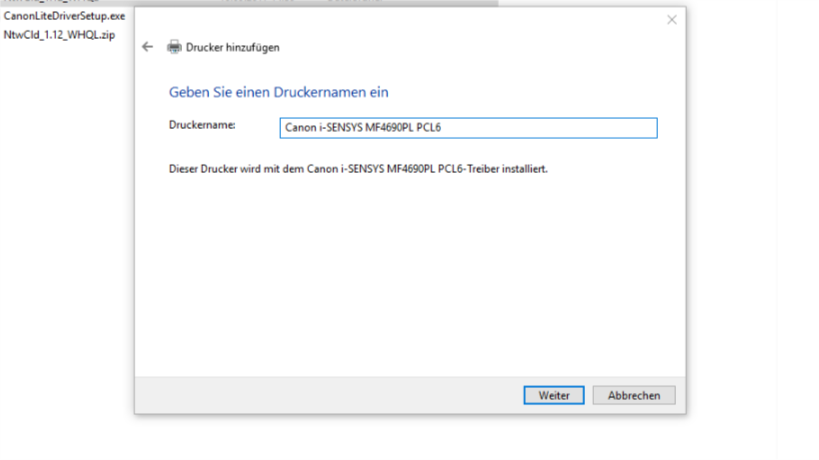Screen dimensions: 819x460
Task: Cancel with the Abbrechen button
Action: (634, 395)
